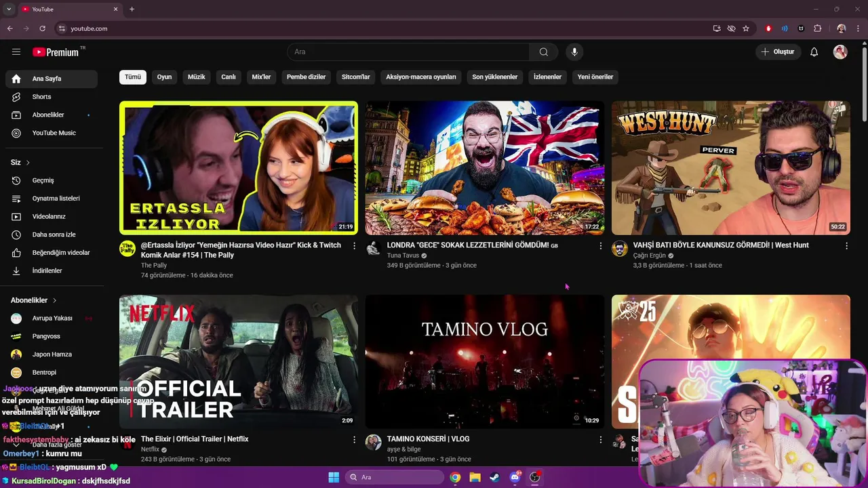Expand the Abonelikler channel list heading

click(34, 300)
